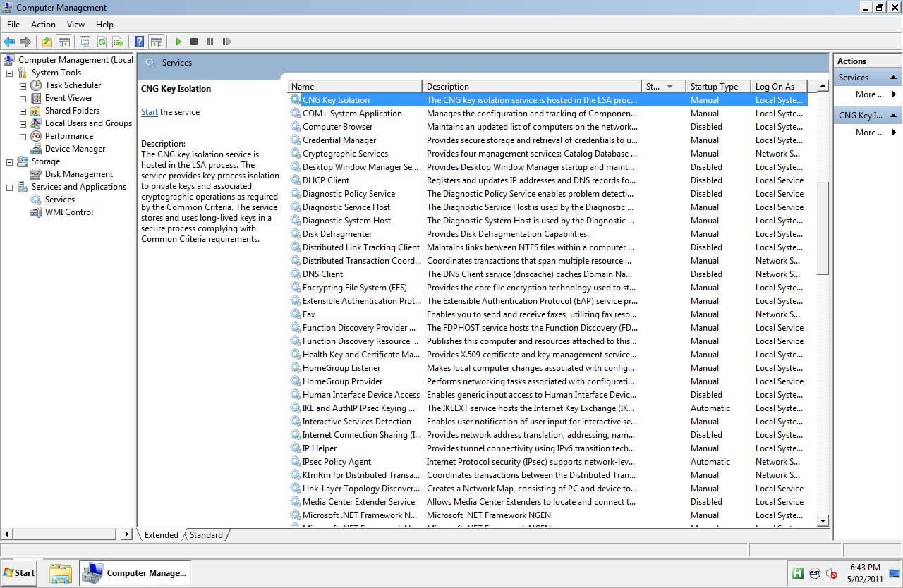Open the Action menu

coord(43,25)
